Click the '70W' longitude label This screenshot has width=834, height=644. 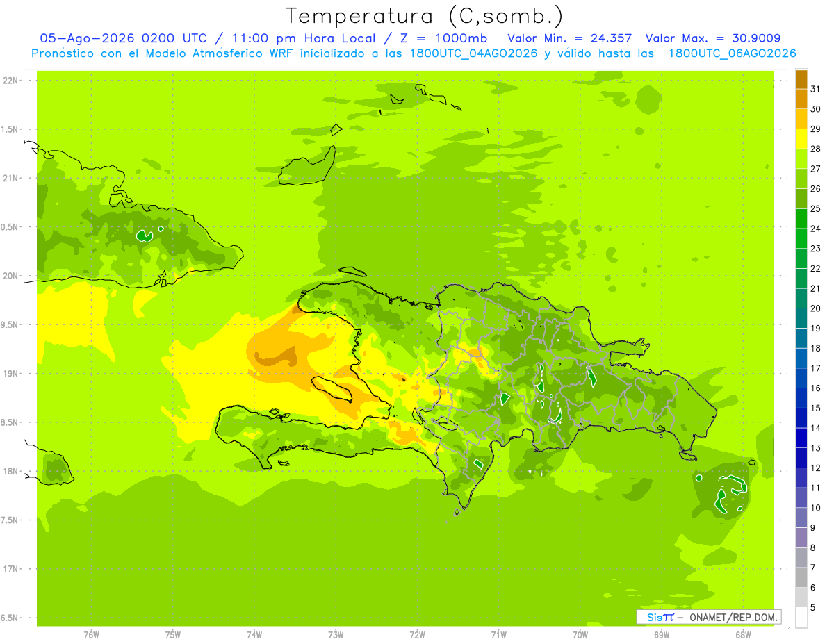click(x=580, y=634)
